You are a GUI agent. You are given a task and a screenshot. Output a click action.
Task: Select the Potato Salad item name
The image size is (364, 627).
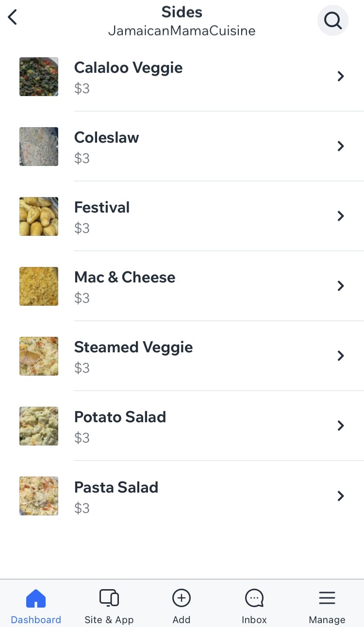tap(120, 417)
